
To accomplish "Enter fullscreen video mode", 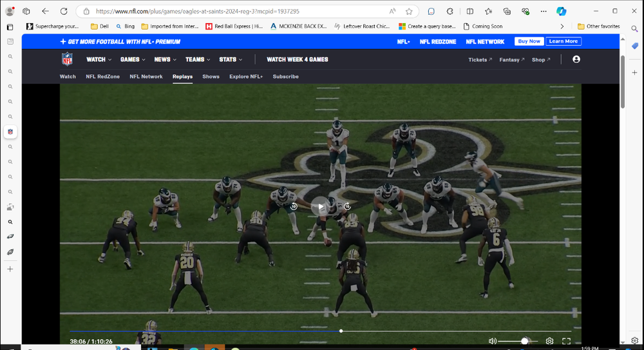I will [x=567, y=341].
